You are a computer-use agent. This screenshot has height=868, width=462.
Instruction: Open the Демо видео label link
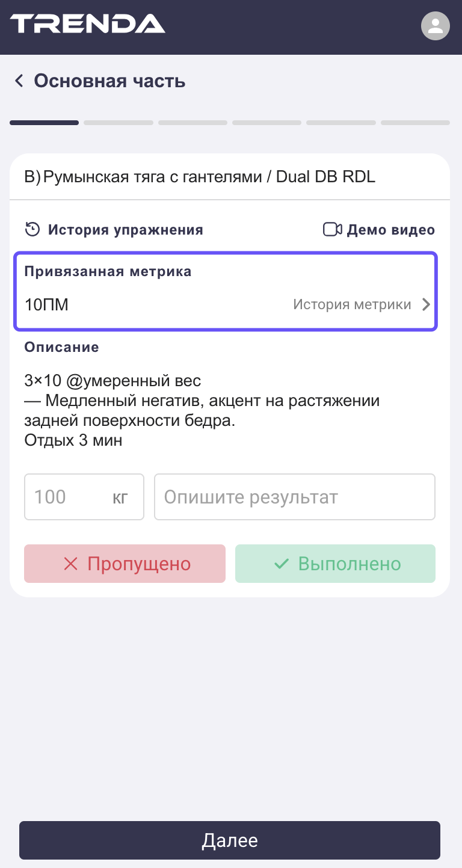pos(390,230)
